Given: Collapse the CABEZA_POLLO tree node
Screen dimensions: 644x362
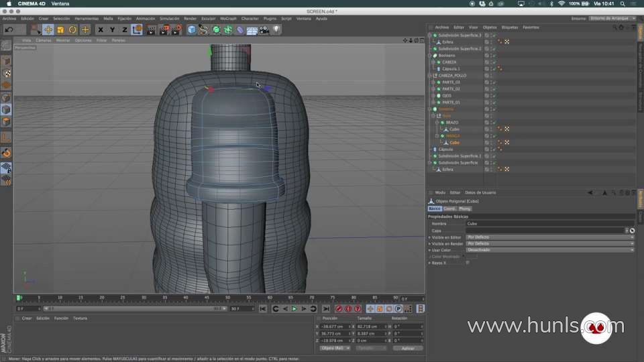Looking at the screenshot, I should point(431,76).
